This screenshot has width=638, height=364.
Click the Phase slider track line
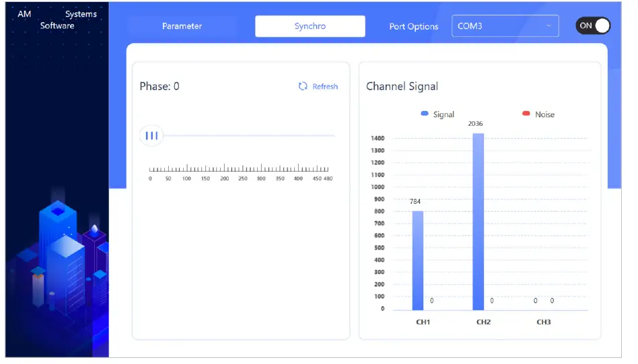tap(248, 135)
